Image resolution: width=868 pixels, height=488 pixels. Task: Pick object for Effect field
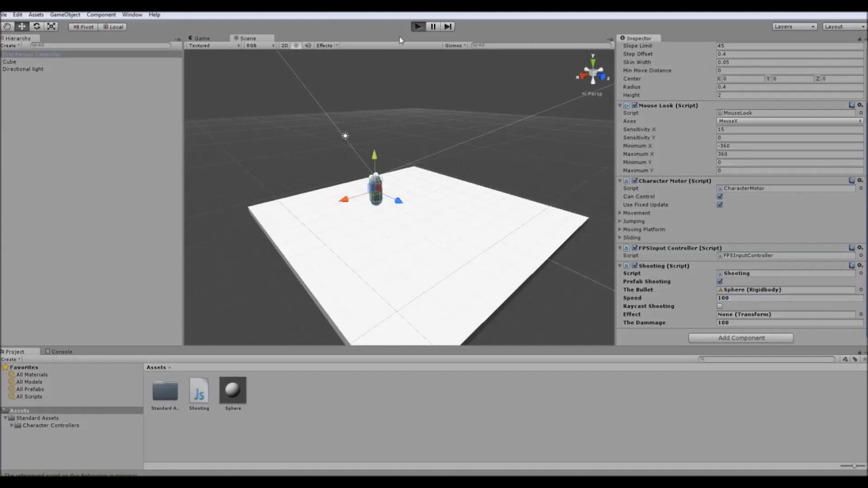(x=861, y=314)
